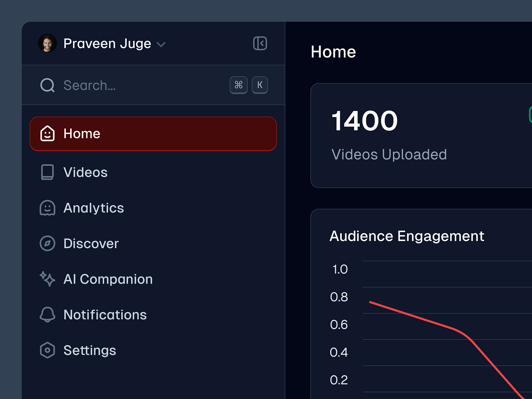
Task: Click the Settings hexagon icon
Action: 48,350
